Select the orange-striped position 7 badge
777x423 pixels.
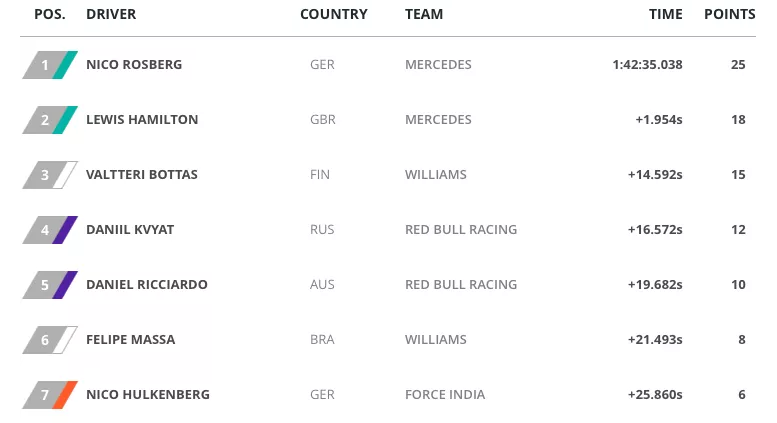(50, 395)
